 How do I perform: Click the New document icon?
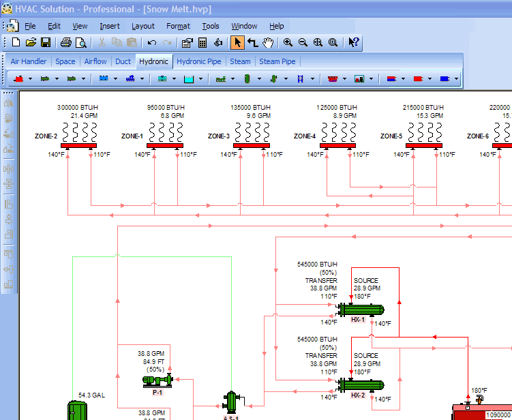pyautogui.click(x=16, y=42)
